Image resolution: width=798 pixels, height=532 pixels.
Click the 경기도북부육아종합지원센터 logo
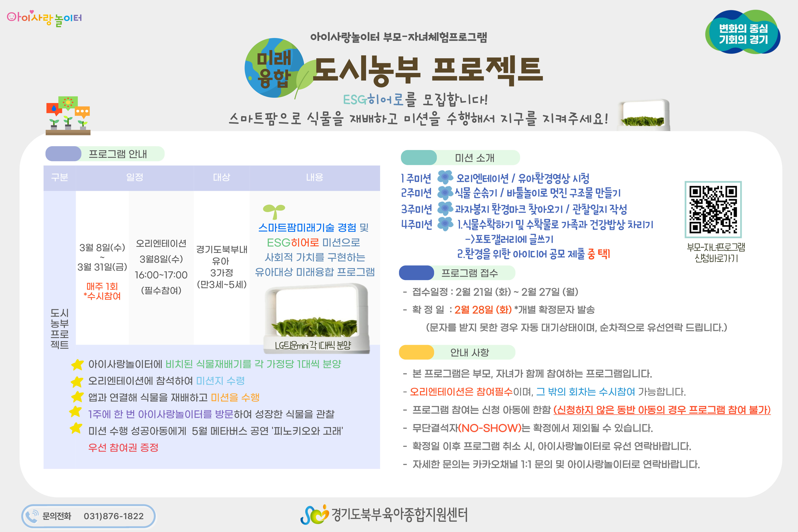coord(383,514)
